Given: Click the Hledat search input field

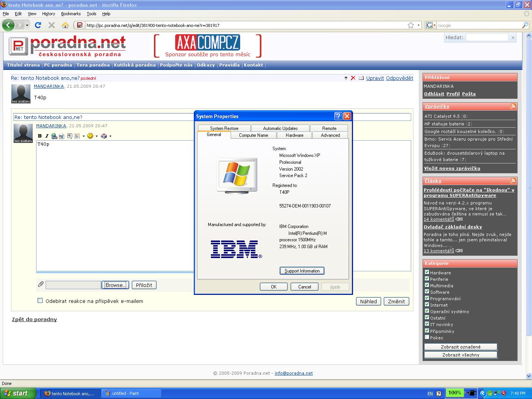Looking at the screenshot, I should 487,37.
